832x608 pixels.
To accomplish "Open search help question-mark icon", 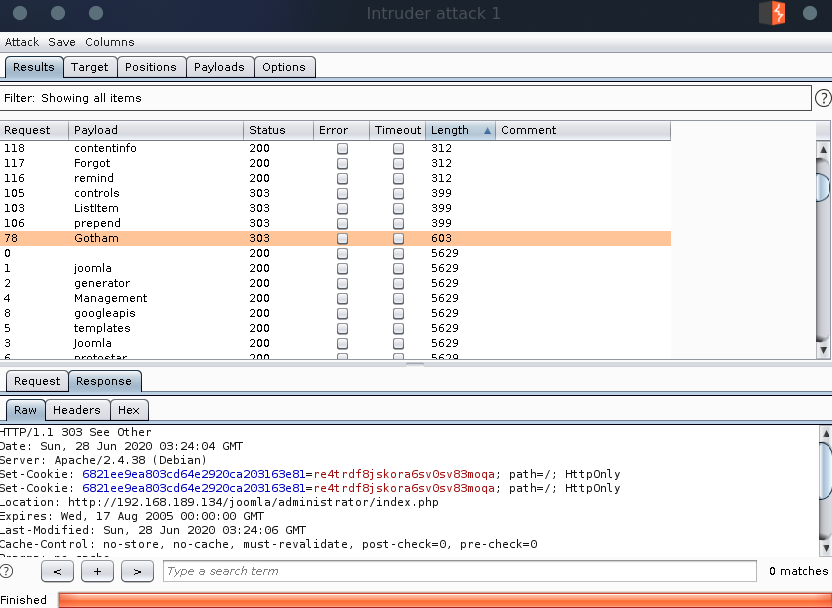I will (x=7, y=571).
